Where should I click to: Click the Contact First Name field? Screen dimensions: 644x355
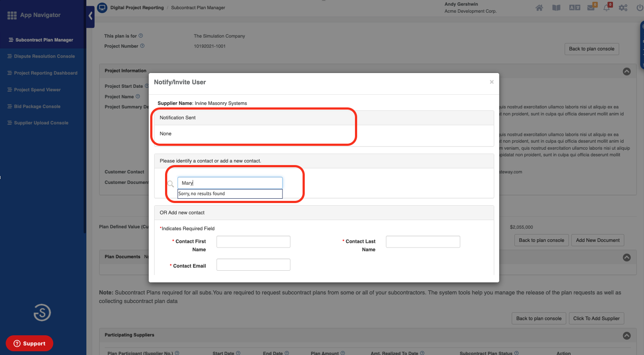(x=253, y=242)
